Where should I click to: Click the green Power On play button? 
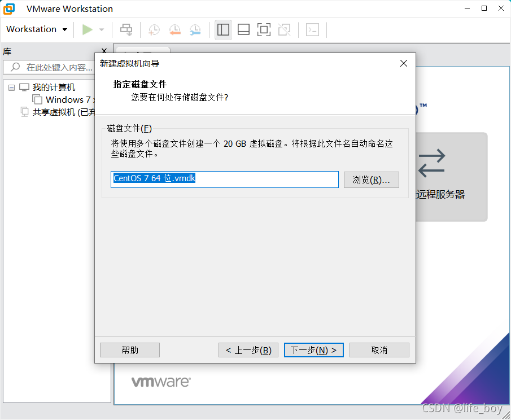(x=87, y=30)
